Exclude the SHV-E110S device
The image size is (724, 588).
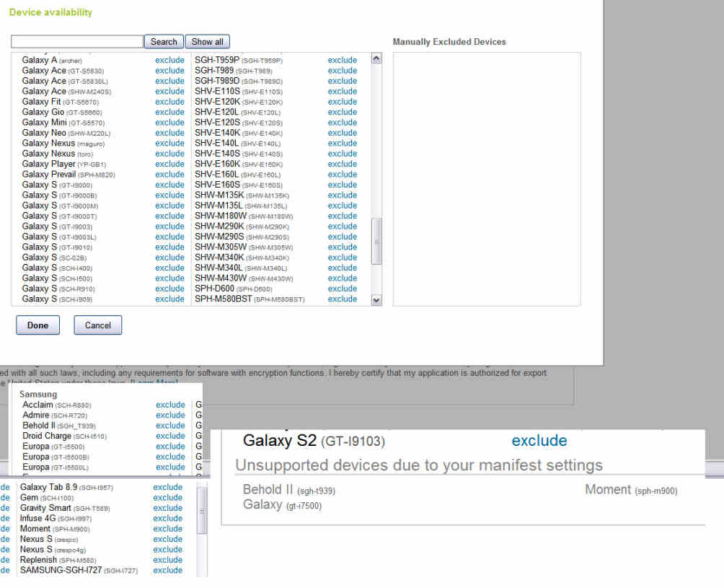tap(343, 92)
